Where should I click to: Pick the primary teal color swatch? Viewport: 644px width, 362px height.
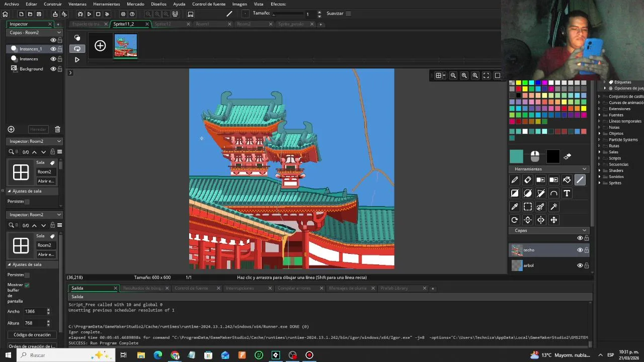point(516,157)
